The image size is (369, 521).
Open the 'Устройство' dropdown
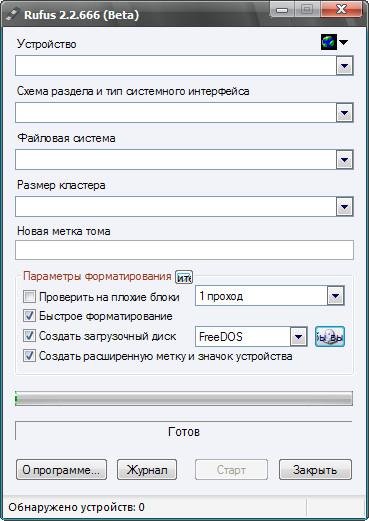(x=184, y=65)
